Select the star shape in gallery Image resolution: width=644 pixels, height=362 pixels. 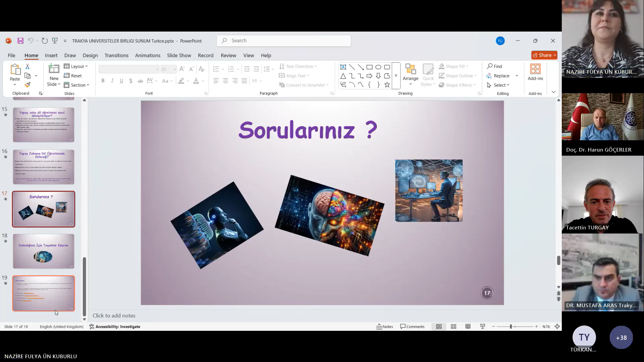tap(387, 85)
